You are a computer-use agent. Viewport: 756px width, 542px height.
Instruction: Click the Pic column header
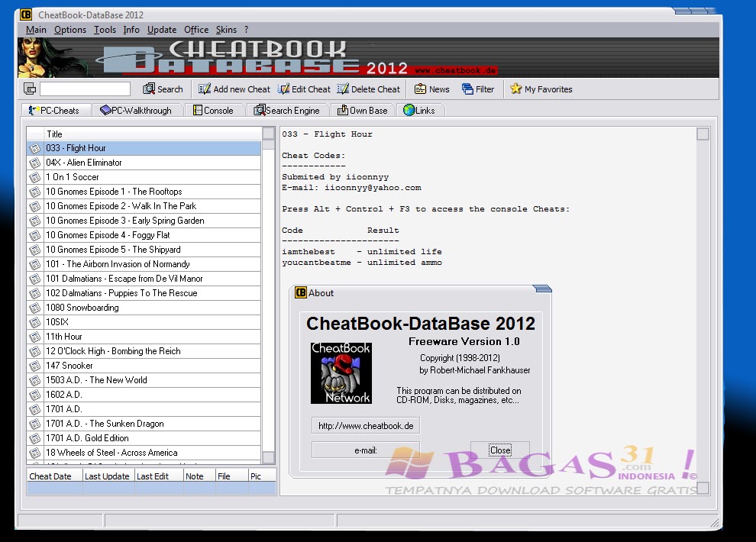pos(262,476)
